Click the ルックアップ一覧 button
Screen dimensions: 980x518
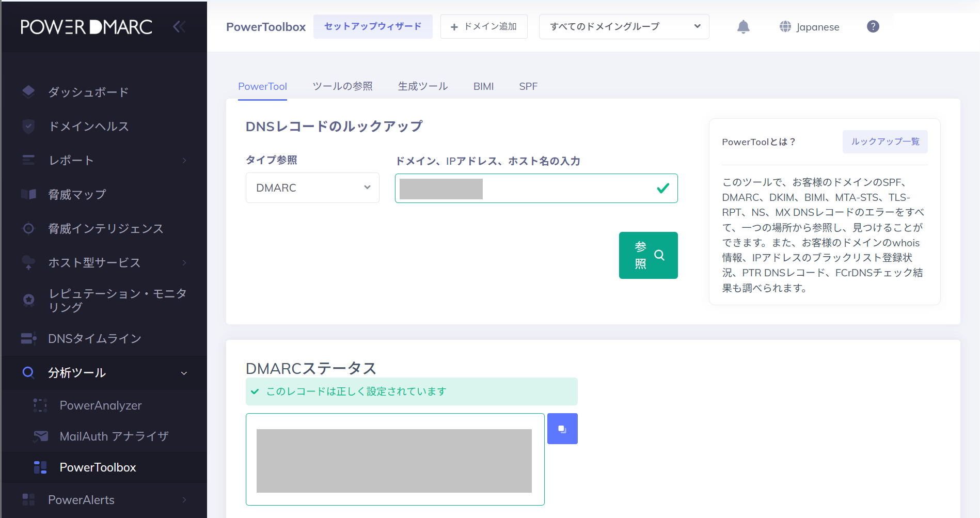(885, 142)
